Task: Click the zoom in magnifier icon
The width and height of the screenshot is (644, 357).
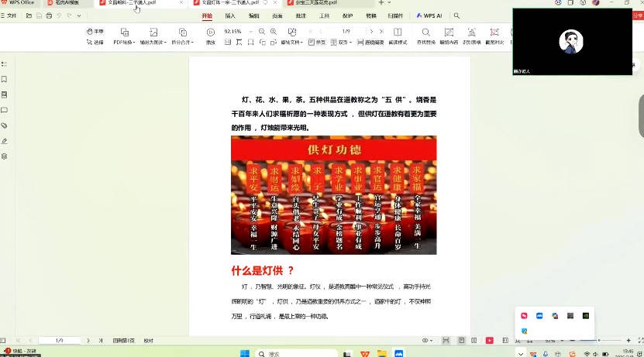Action: click(273, 32)
